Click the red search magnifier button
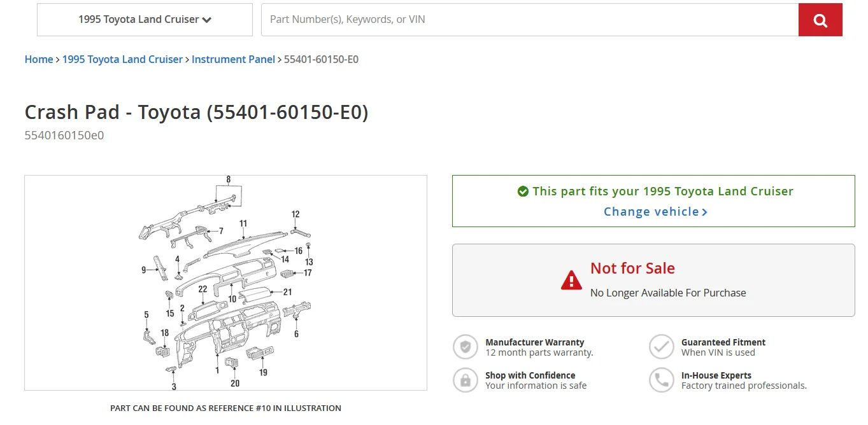 [820, 20]
